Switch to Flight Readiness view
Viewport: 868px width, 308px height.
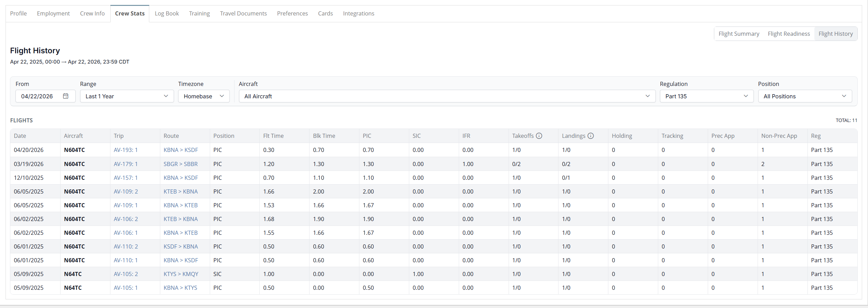[789, 34]
